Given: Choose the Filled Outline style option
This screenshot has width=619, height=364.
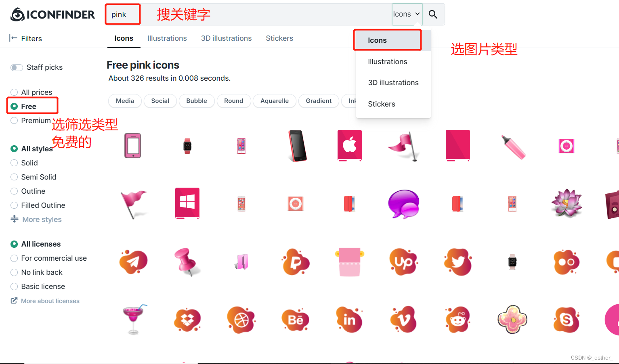Looking at the screenshot, I should click(x=38, y=205).
